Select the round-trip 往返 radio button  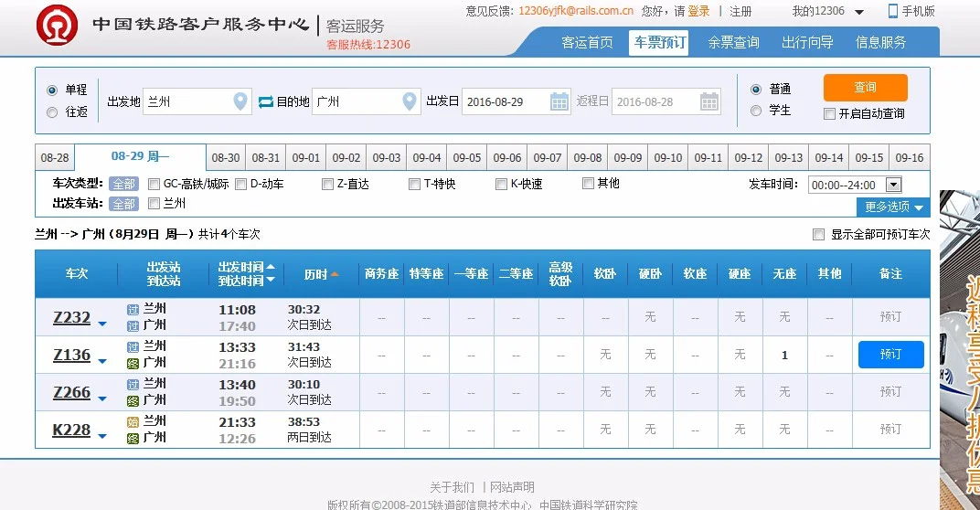[52, 112]
